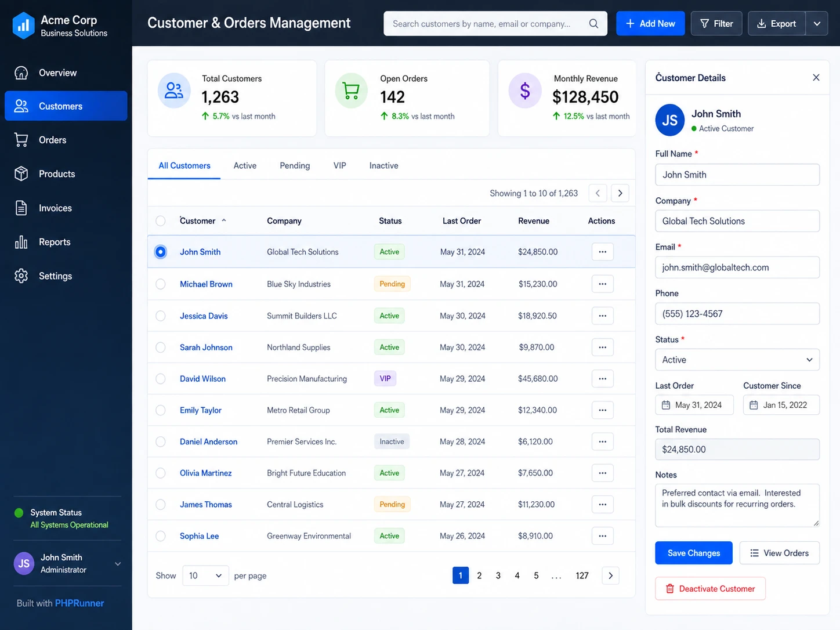The image size is (840, 630).
Task: Click the Orders cart icon in sidebar
Action: [21, 140]
